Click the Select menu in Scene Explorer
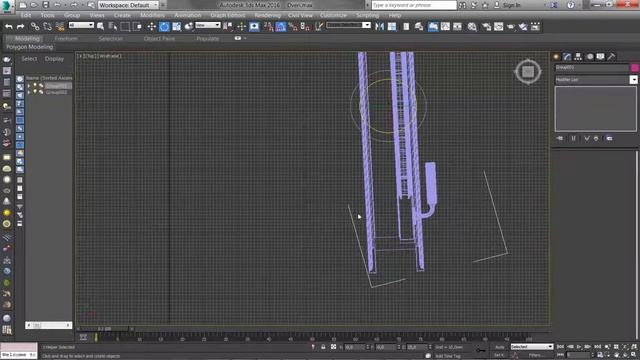 click(29, 59)
